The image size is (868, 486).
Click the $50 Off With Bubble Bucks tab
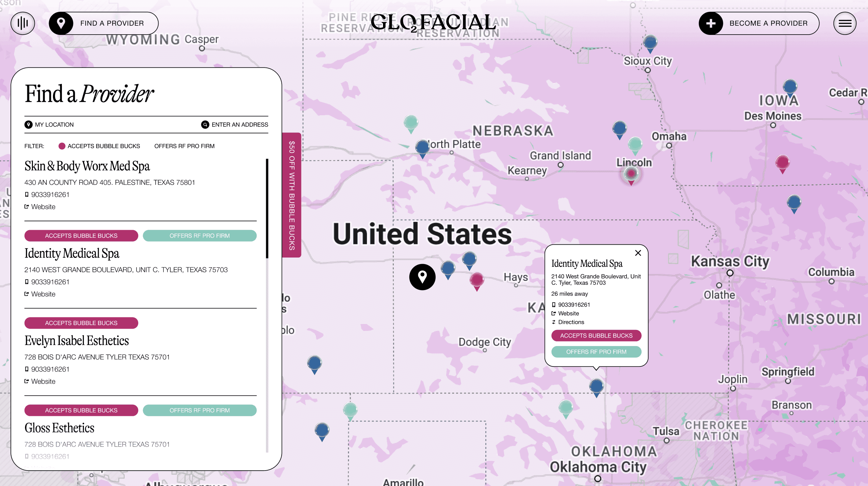pyautogui.click(x=292, y=195)
